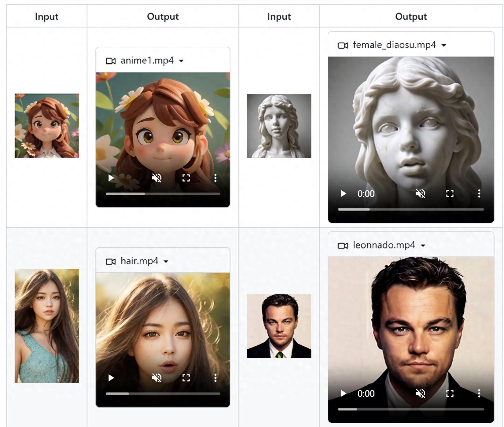The image size is (504, 427).
Task: Unmute the female_diaosu.mp4 video
Action: (421, 193)
